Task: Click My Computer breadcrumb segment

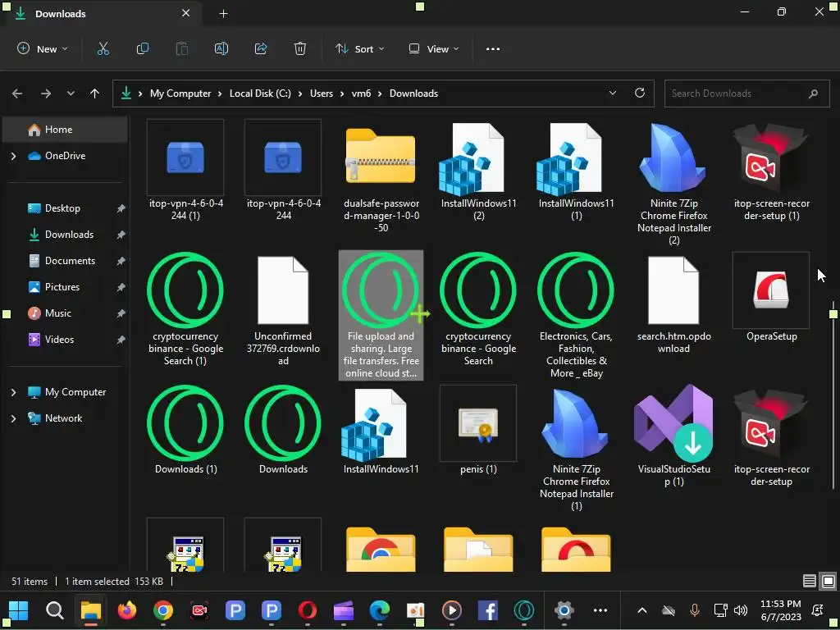Action: 180,94
